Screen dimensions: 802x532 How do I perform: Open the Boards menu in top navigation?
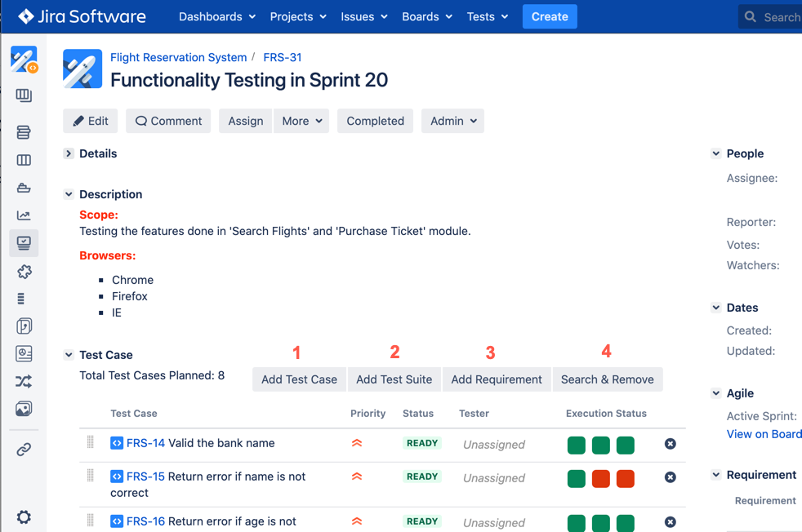click(x=426, y=16)
